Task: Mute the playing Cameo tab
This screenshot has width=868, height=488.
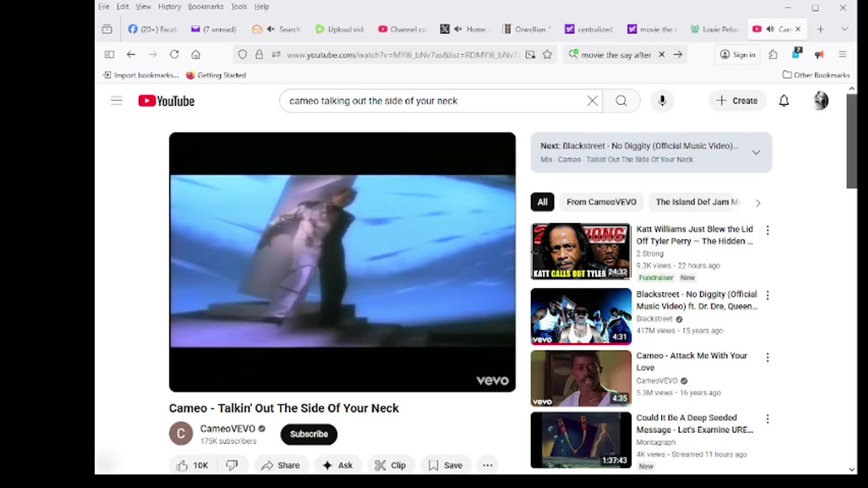Action: click(770, 29)
